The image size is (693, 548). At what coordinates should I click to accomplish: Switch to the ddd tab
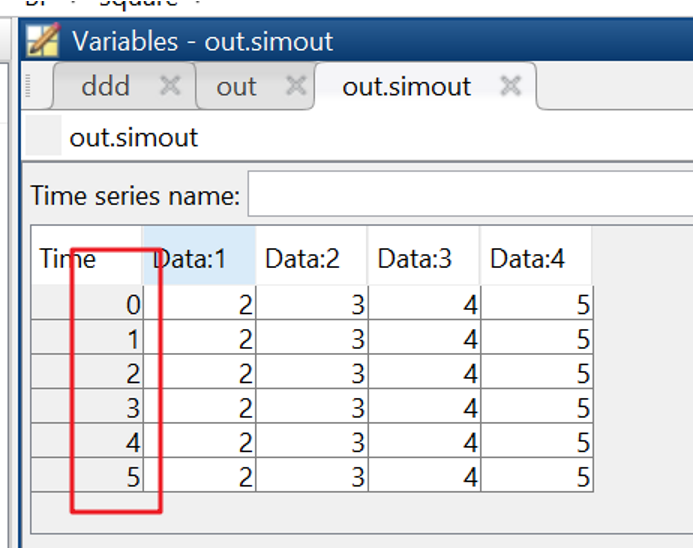pyautogui.click(x=105, y=87)
